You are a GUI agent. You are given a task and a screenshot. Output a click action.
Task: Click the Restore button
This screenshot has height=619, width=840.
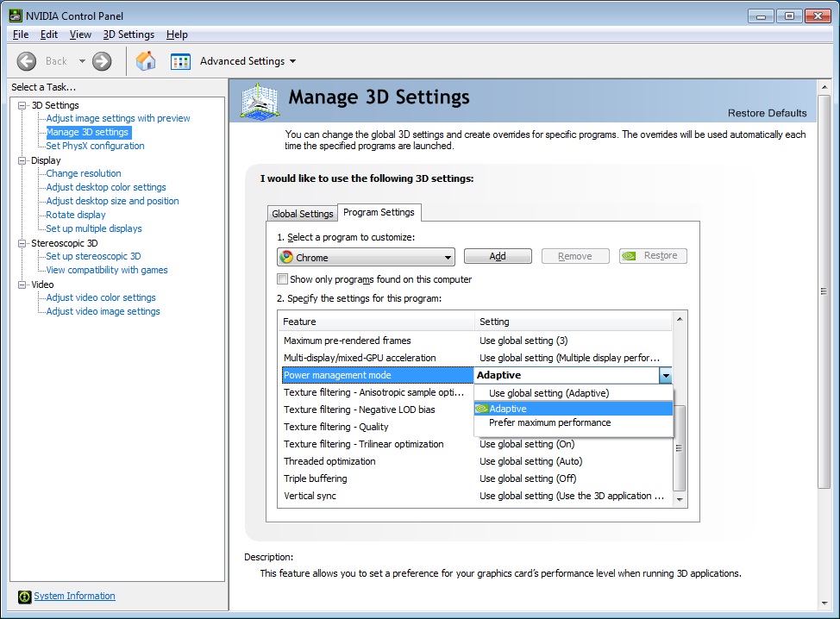click(653, 256)
